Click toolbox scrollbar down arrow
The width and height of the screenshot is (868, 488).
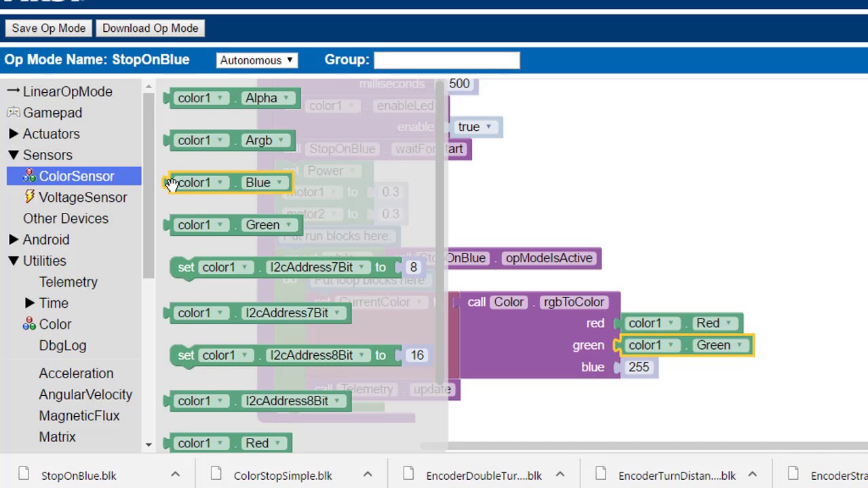[x=149, y=445]
